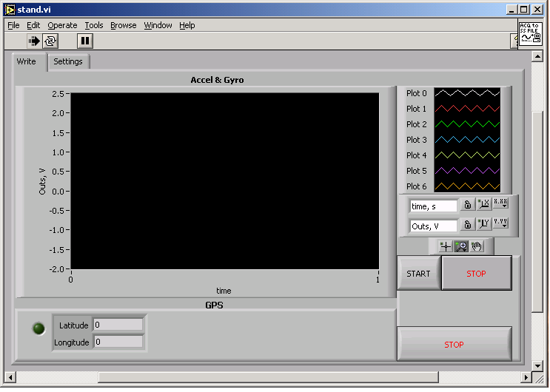This screenshot has height=392, width=550.
Task: Click the vertical scrollbar down arrow
Action: click(537, 365)
